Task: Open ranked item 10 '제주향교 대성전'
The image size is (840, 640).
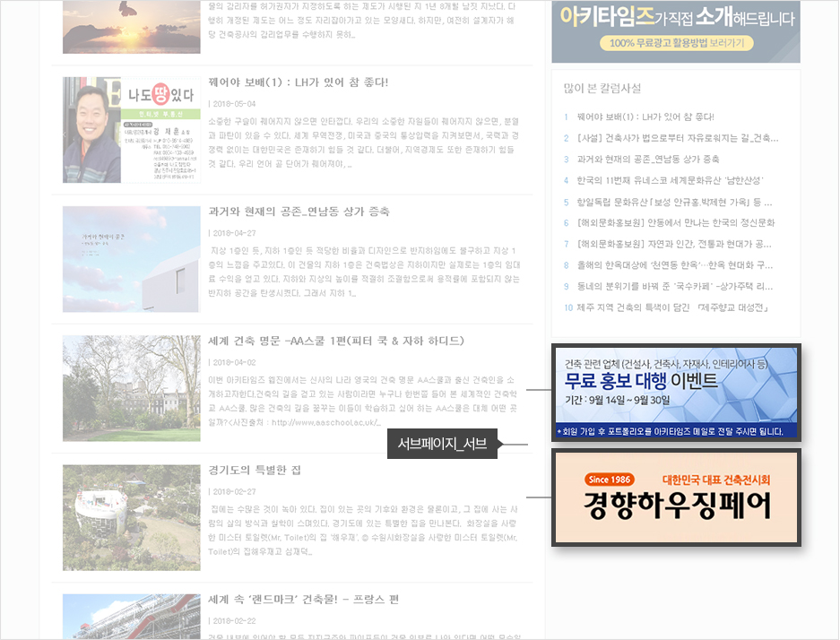Action: point(672,307)
